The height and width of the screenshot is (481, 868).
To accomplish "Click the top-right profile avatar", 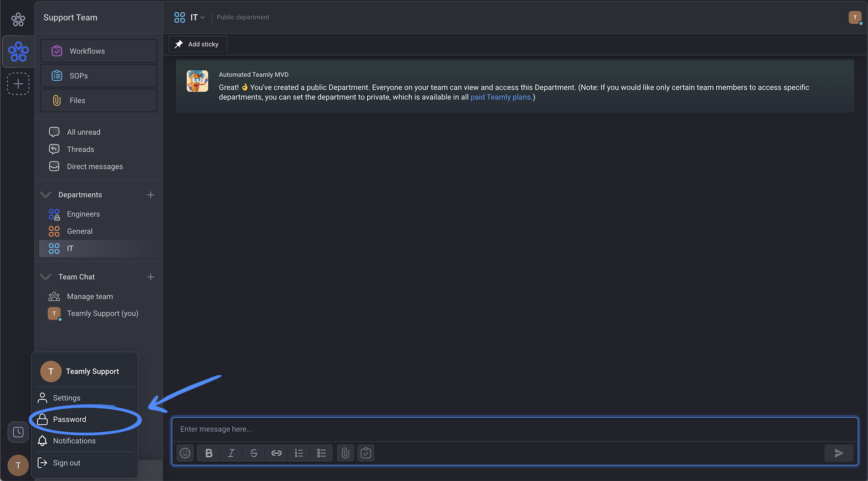I will click(x=855, y=18).
